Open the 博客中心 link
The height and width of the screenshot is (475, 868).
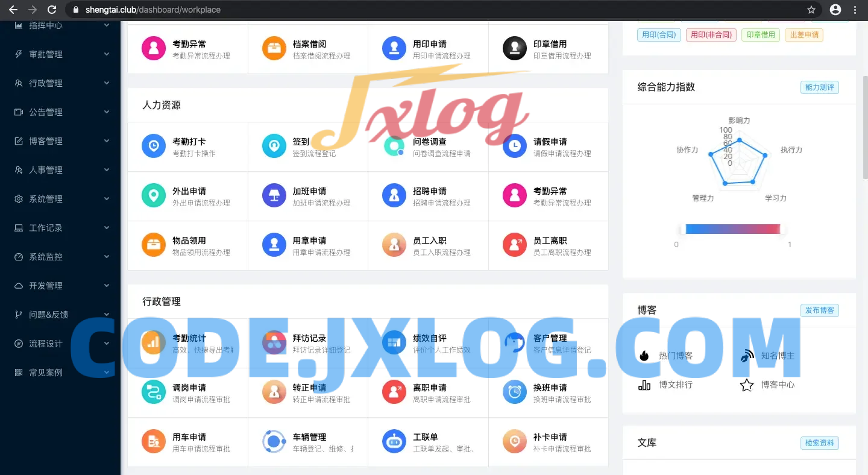click(777, 385)
